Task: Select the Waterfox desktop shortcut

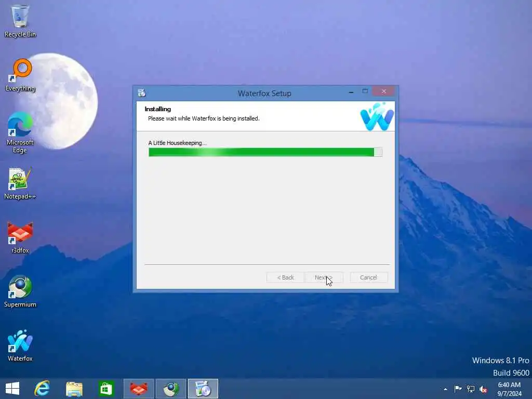Action: pyautogui.click(x=20, y=345)
